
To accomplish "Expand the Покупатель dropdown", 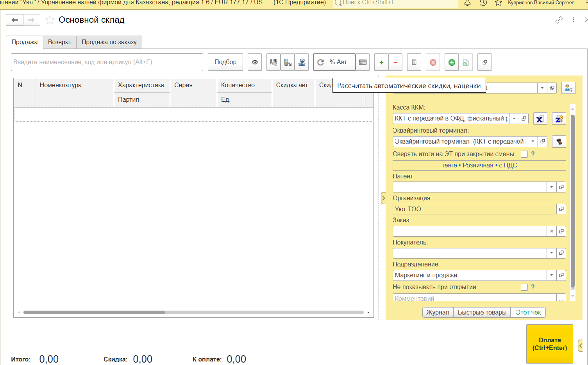I will click(551, 253).
